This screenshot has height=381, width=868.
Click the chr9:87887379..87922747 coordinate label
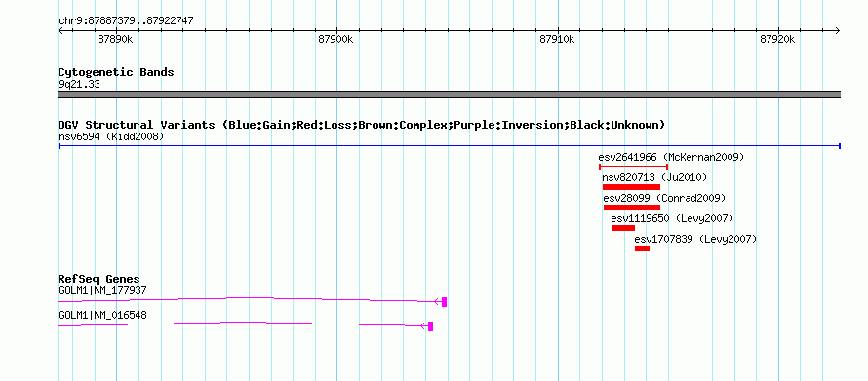(126, 21)
